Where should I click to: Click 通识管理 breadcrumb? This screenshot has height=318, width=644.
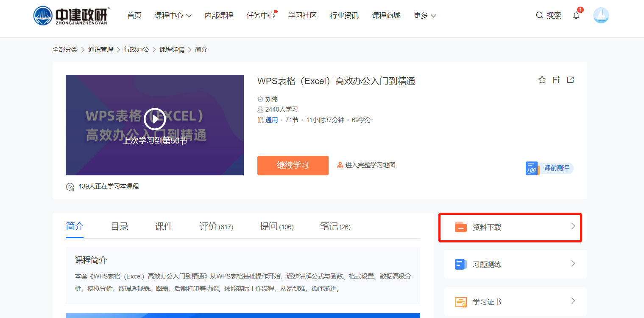[x=100, y=50]
